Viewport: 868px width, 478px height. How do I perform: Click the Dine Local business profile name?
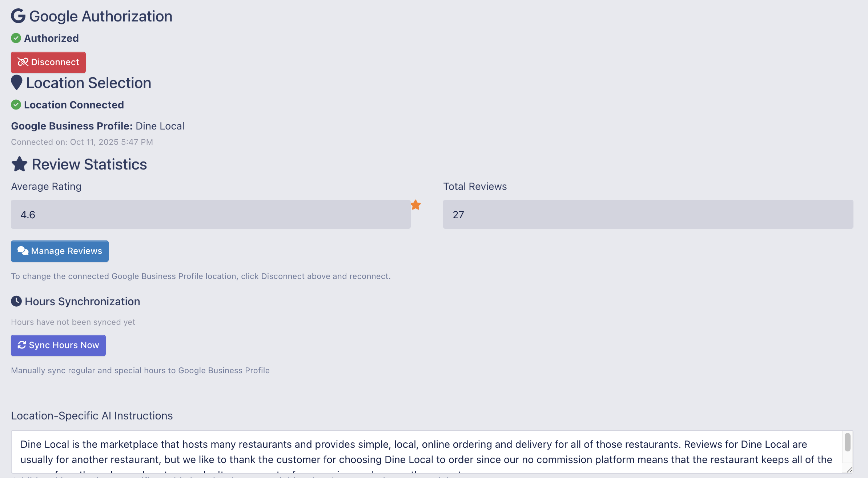tap(160, 126)
